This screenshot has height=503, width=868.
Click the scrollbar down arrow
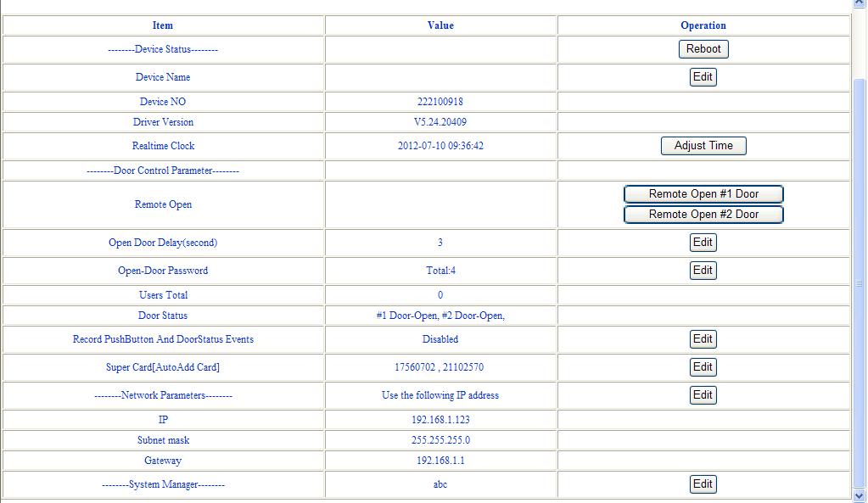pyautogui.click(x=860, y=496)
